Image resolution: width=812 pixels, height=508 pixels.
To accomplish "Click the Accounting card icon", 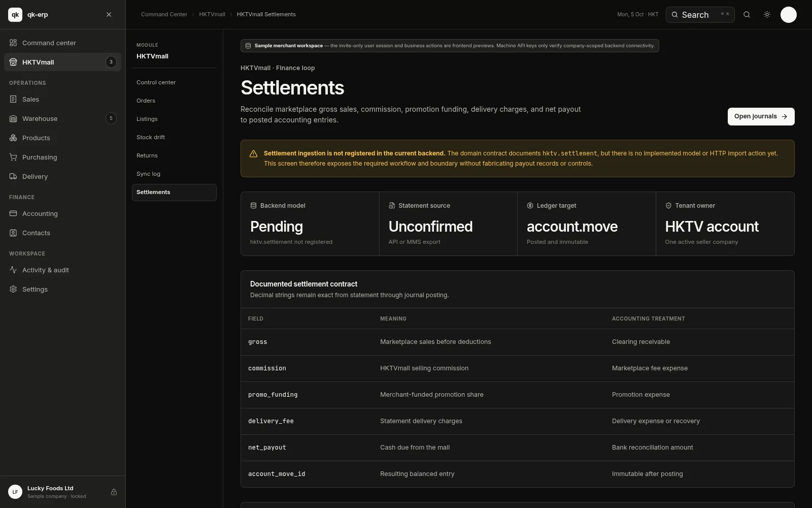I will tap(13, 213).
